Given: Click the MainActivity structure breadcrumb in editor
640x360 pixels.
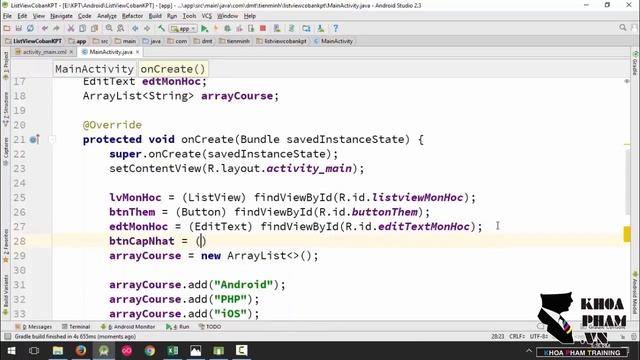Looking at the screenshot, I should pos(94,69).
